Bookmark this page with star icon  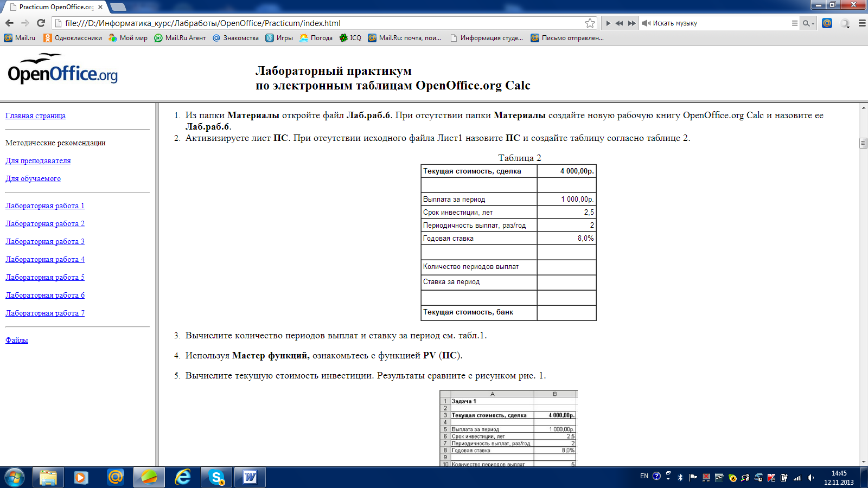click(x=590, y=23)
